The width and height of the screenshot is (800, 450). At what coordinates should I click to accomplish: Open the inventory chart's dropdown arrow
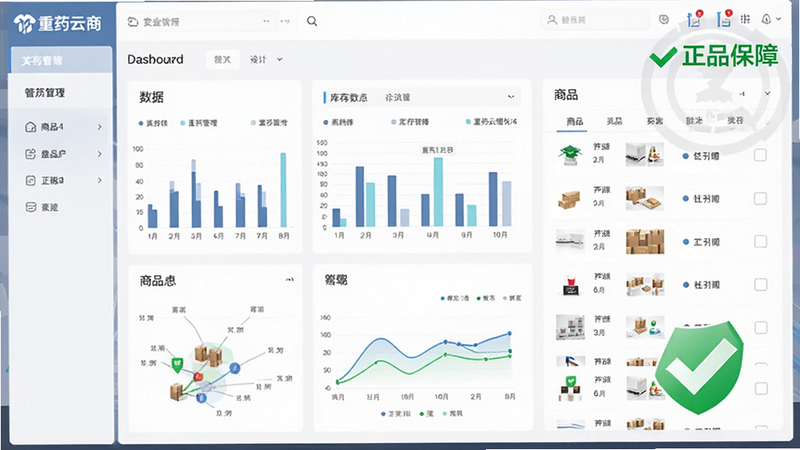click(x=511, y=97)
